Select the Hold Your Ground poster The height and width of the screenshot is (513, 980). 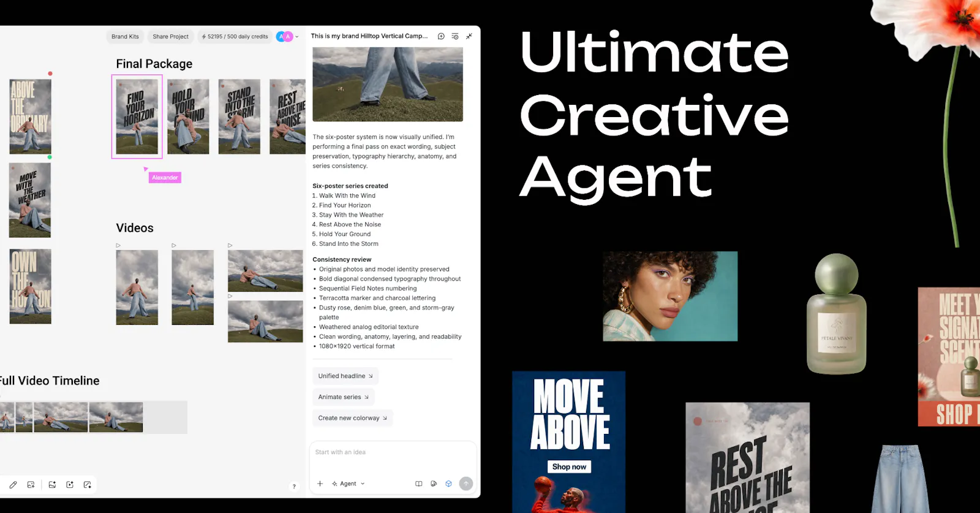pos(188,116)
